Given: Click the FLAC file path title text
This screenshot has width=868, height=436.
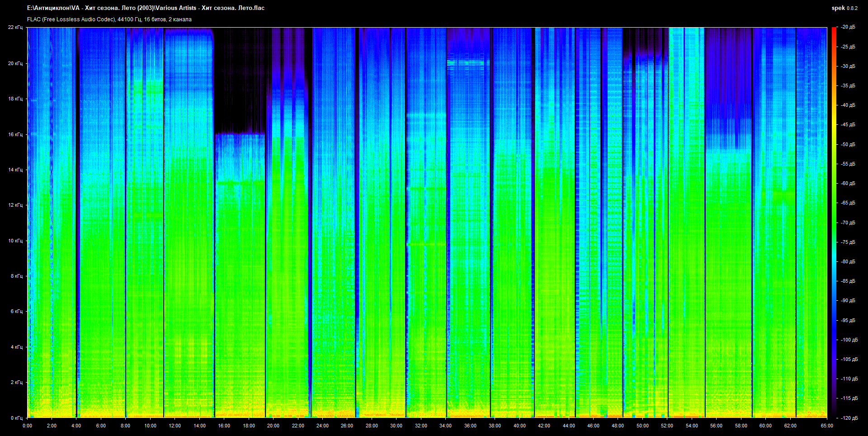Looking at the screenshot, I should coord(146,8).
